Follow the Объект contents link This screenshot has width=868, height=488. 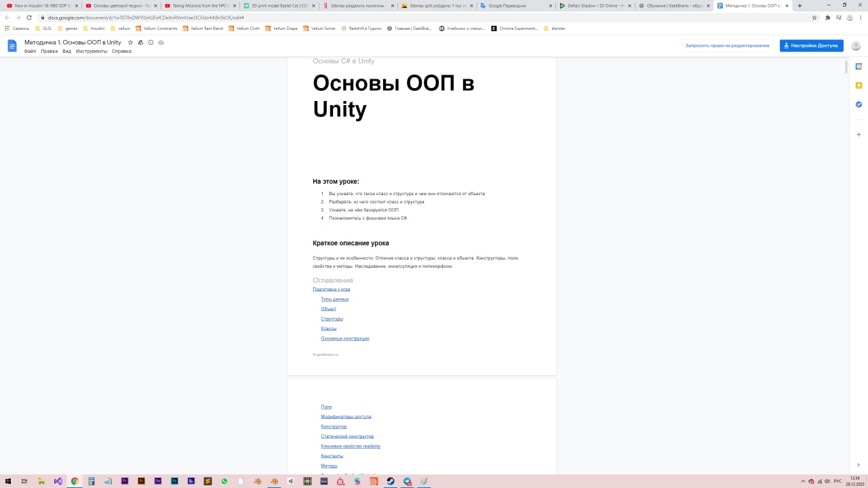click(328, 309)
